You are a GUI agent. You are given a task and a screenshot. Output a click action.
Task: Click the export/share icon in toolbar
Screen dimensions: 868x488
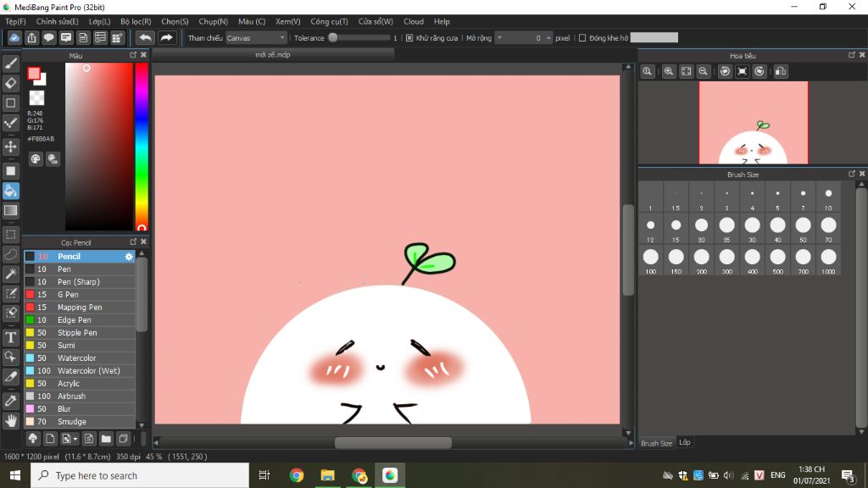(31, 37)
